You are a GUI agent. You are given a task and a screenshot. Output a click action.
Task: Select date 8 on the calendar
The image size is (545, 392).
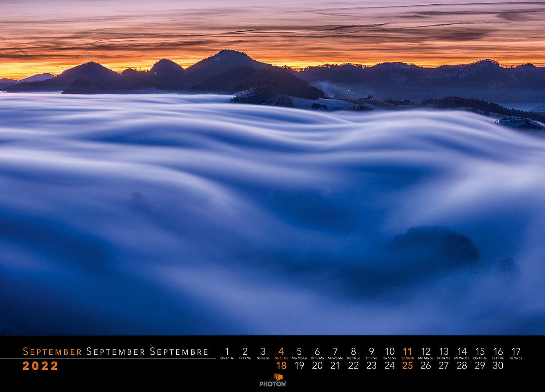point(353,351)
